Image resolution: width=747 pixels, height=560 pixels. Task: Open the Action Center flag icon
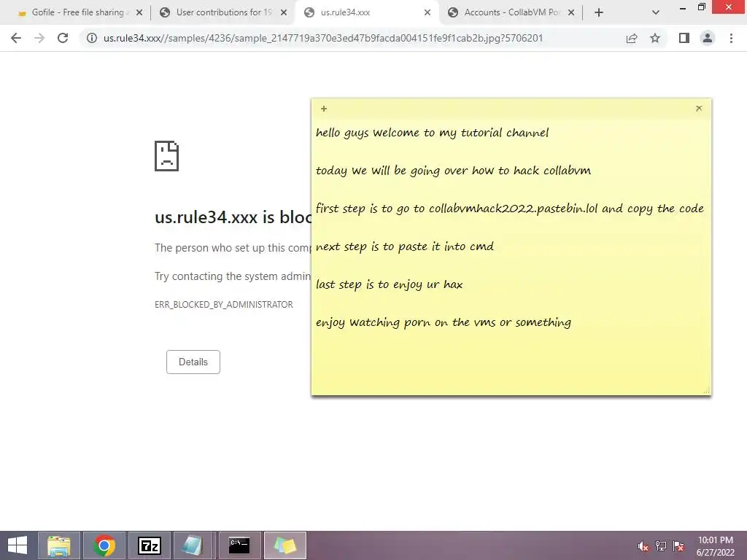tap(678, 546)
